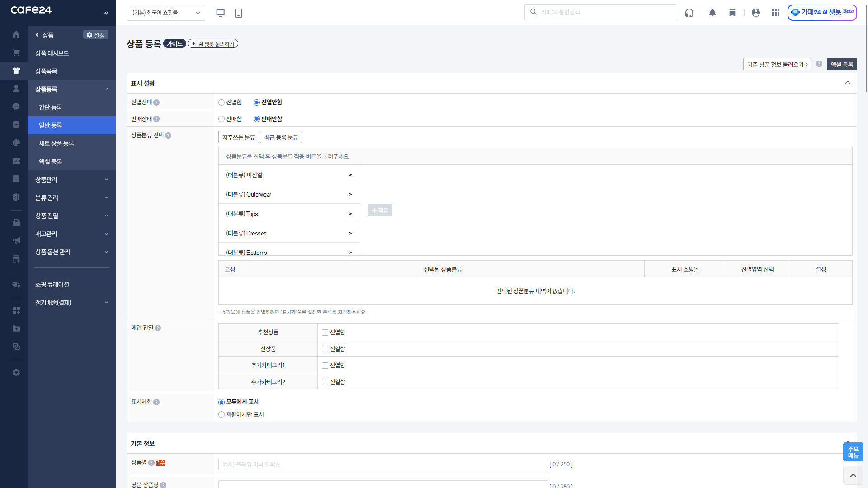
Task: Click the home icon in left rail
Action: [x=16, y=35]
